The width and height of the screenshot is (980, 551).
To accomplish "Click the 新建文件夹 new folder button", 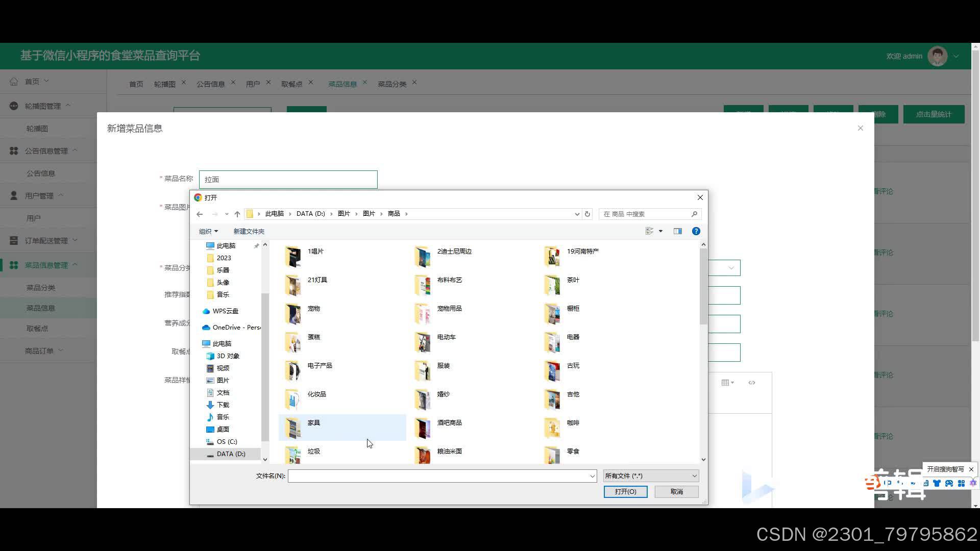I will click(249, 231).
